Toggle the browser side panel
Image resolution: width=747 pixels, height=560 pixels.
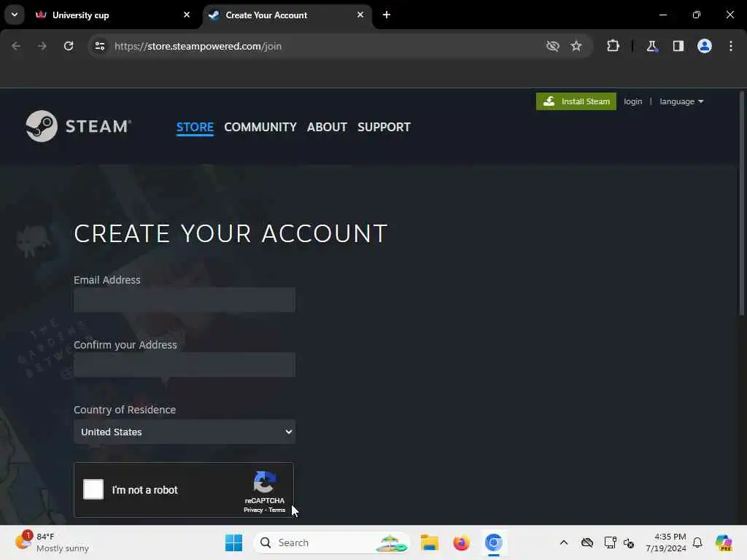(678, 46)
